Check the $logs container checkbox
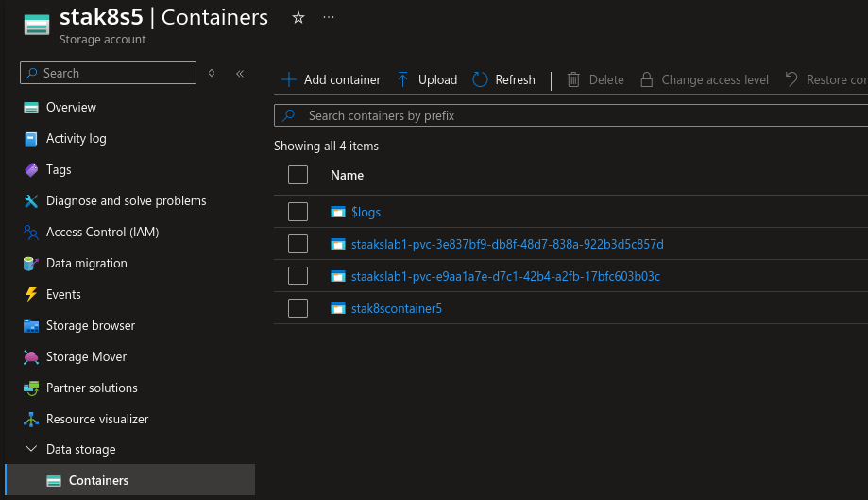 (298, 212)
